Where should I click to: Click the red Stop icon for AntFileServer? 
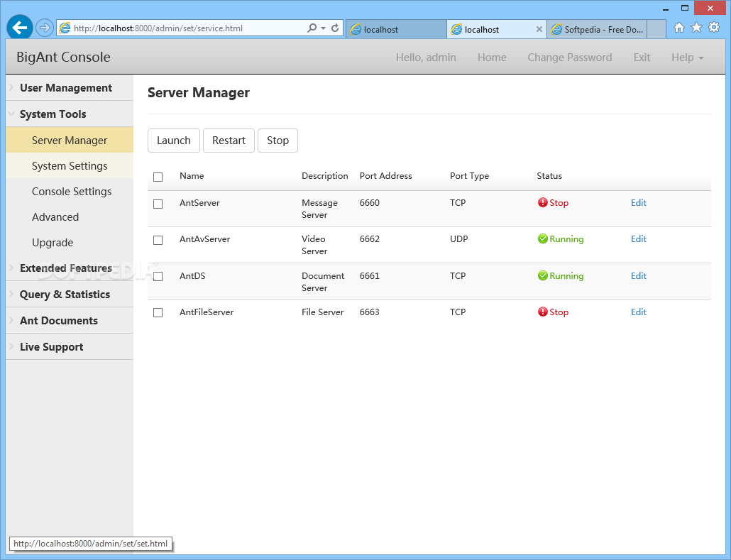[543, 312]
